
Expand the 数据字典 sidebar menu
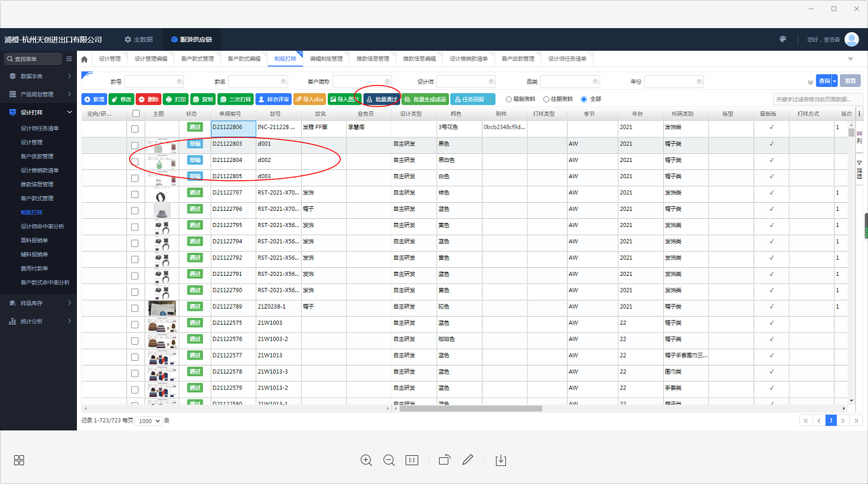point(38,76)
